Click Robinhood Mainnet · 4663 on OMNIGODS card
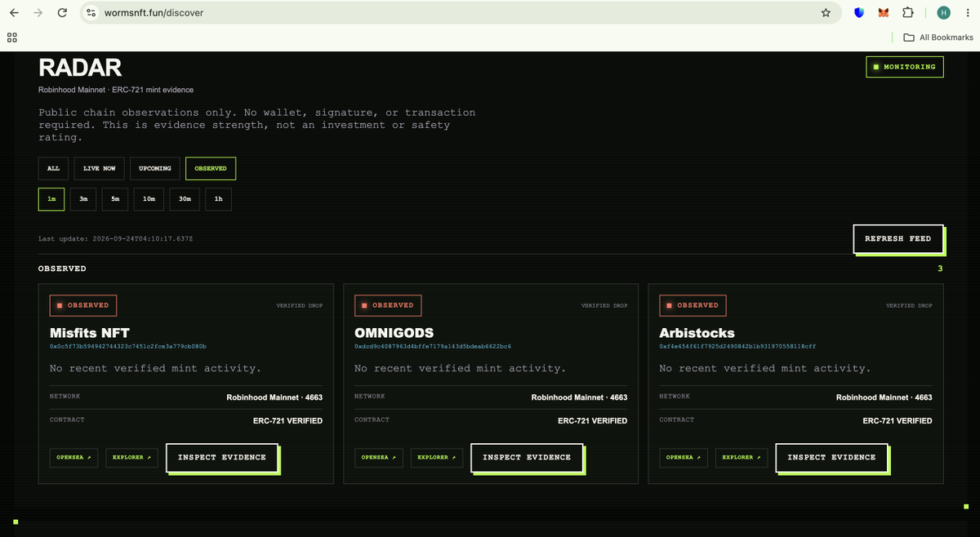This screenshot has width=980, height=537. pyautogui.click(x=579, y=397)
